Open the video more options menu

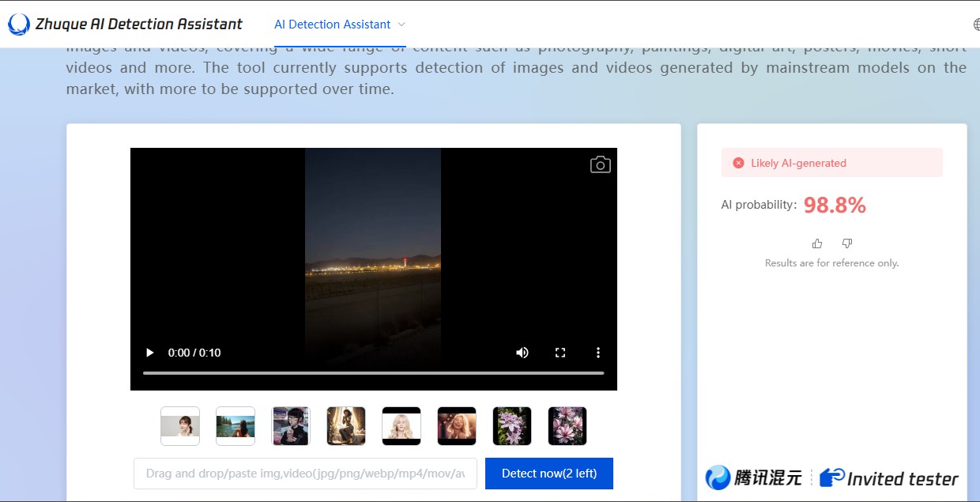click(598, 353)
